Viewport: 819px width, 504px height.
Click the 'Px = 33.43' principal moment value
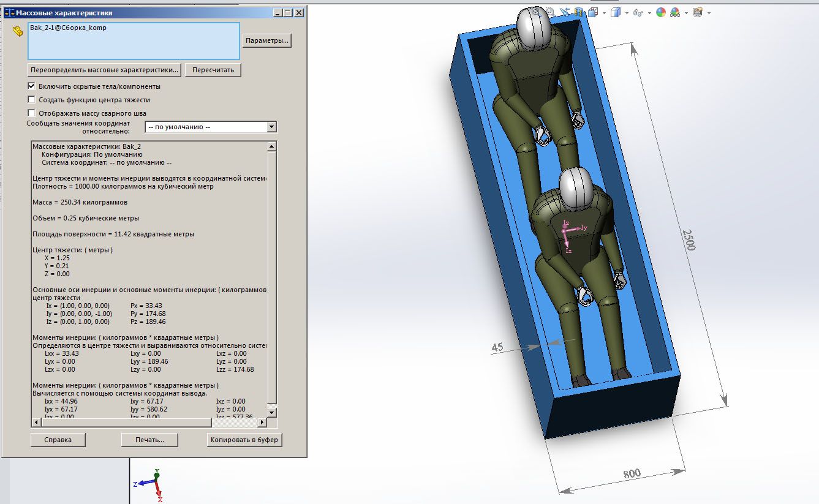(146, 306)
